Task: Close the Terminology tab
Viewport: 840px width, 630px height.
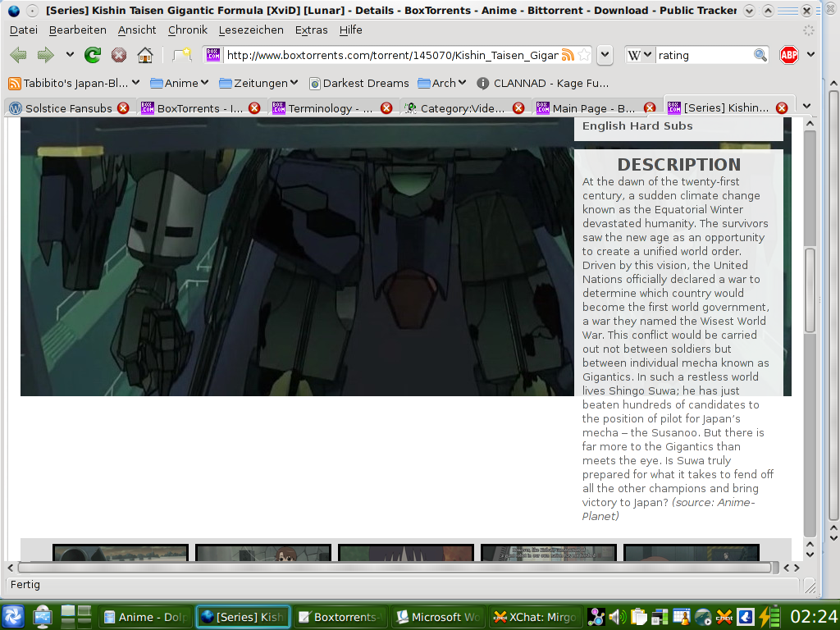Action: tap(386, 108)
